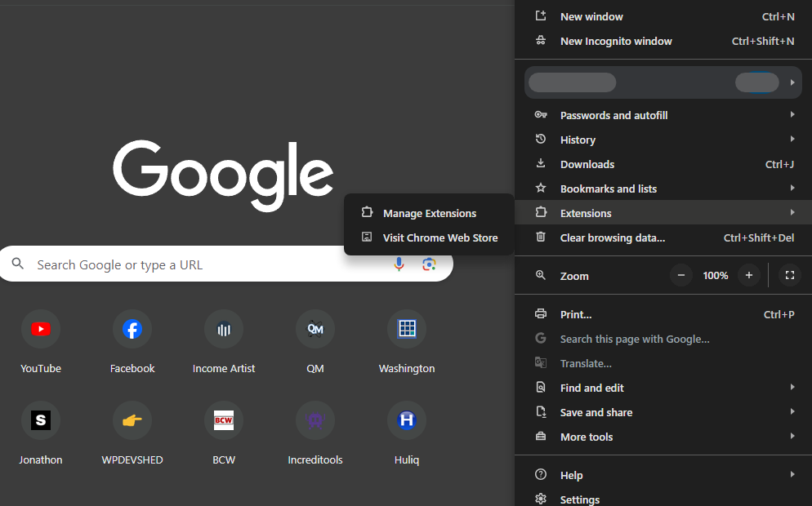Image resolution: width=812 pixels, height=506 pixels.
Task: Select Print menu entry
Action: 663,314
